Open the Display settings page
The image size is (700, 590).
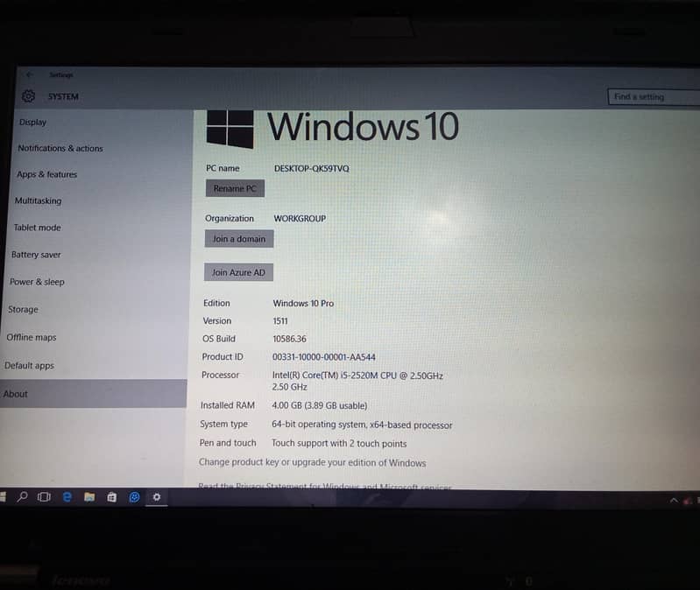point(32,122)
